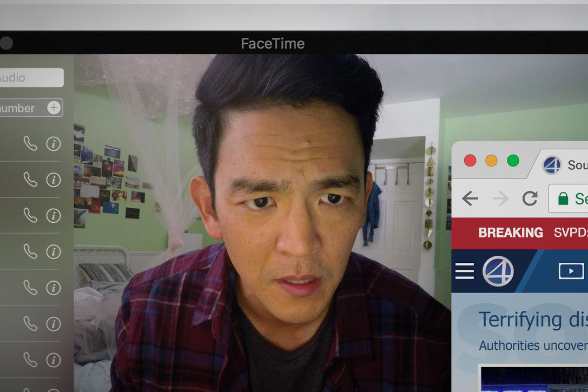Image resolution: width=588 pixels, height=392 pixels.
Task: Close the browser window with red button
Action: click(470, 161)
